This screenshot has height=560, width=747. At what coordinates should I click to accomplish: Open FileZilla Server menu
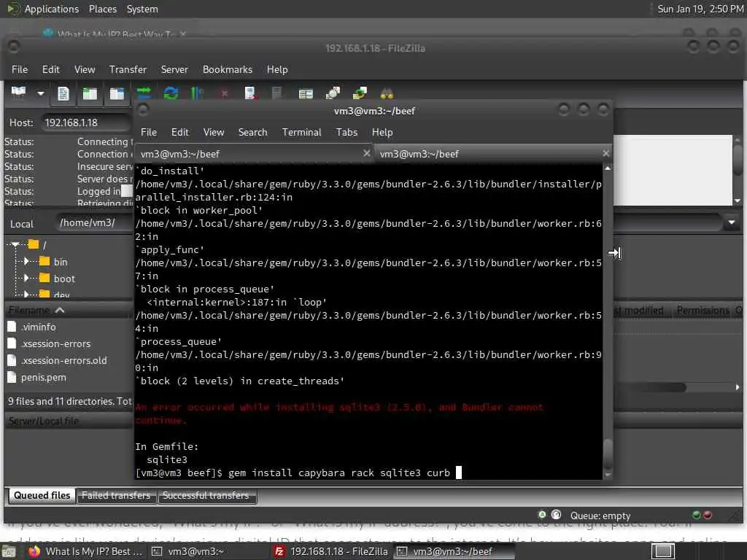174,69
